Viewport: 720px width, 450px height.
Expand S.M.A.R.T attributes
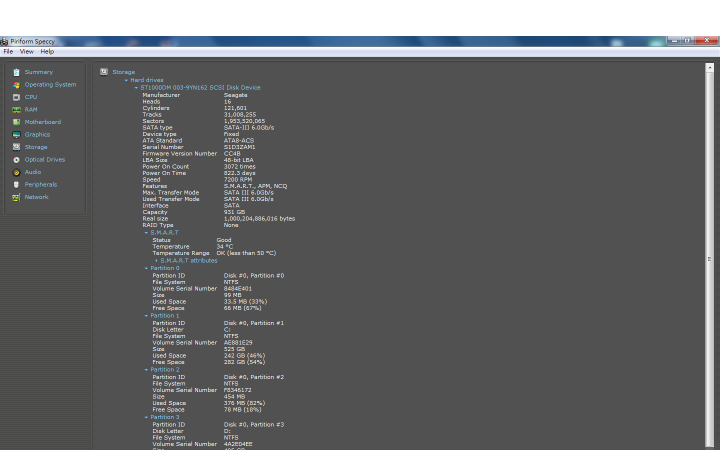(x=156, y=260)
